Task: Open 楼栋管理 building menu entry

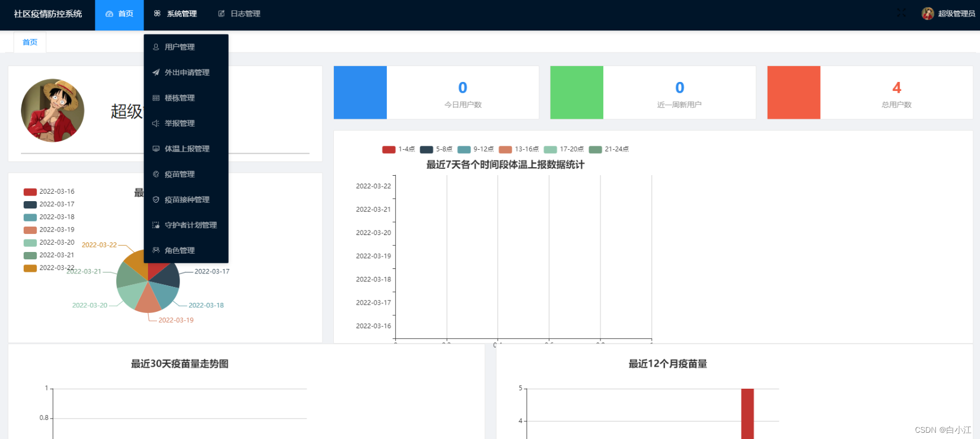Action: [x=186, y=98]
